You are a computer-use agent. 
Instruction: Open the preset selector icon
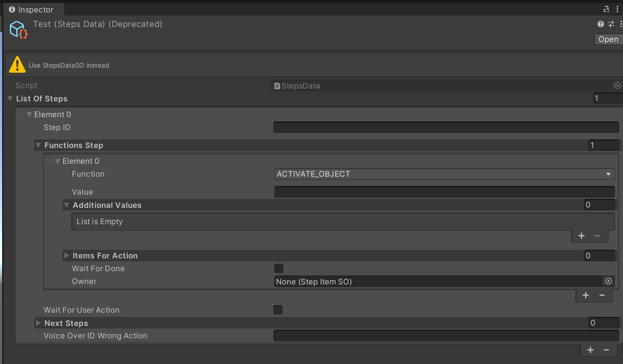(611, 24)
